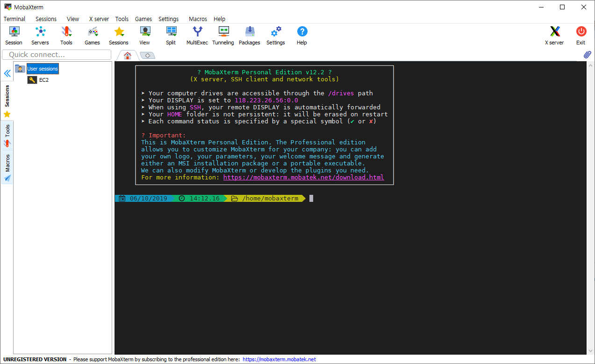This screenshot has width=595, height=364.
Task: Open the Settings menu
Action: pos(168,19)
